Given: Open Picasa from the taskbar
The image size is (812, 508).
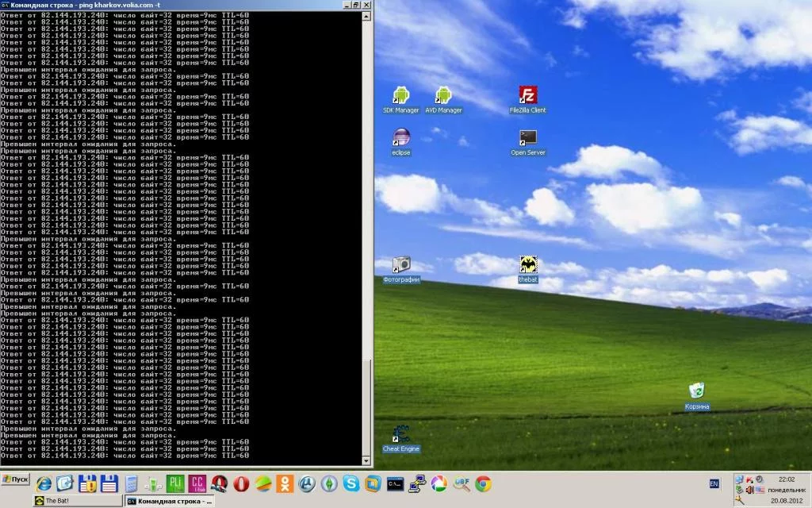Looking at the screenshot, I should [x=437, y=483].
